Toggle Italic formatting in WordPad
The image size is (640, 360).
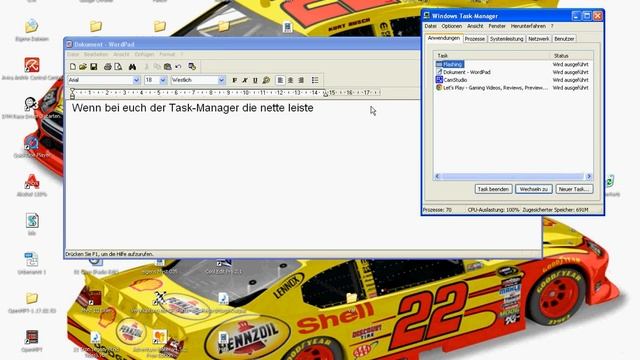click(x=245, y=80)
